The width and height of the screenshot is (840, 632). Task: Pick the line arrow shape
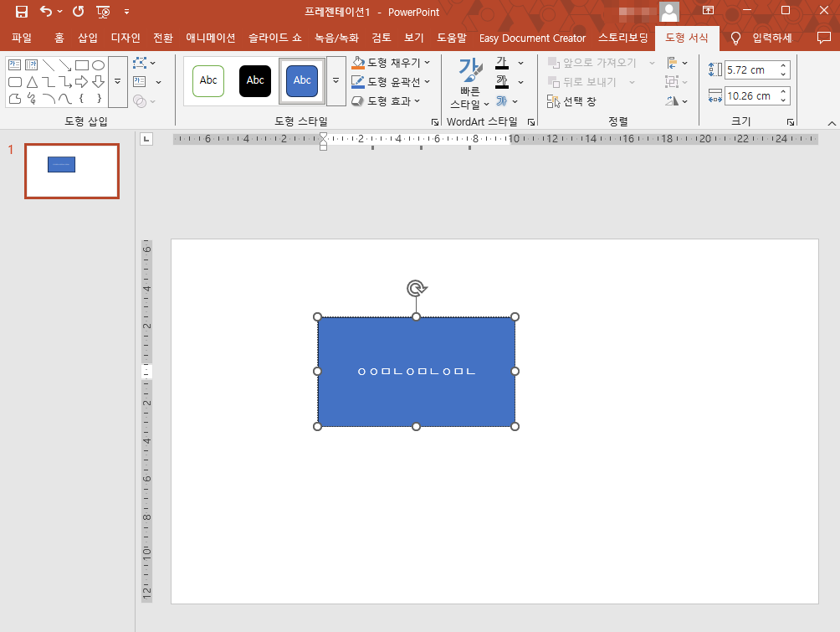(64, 64)
